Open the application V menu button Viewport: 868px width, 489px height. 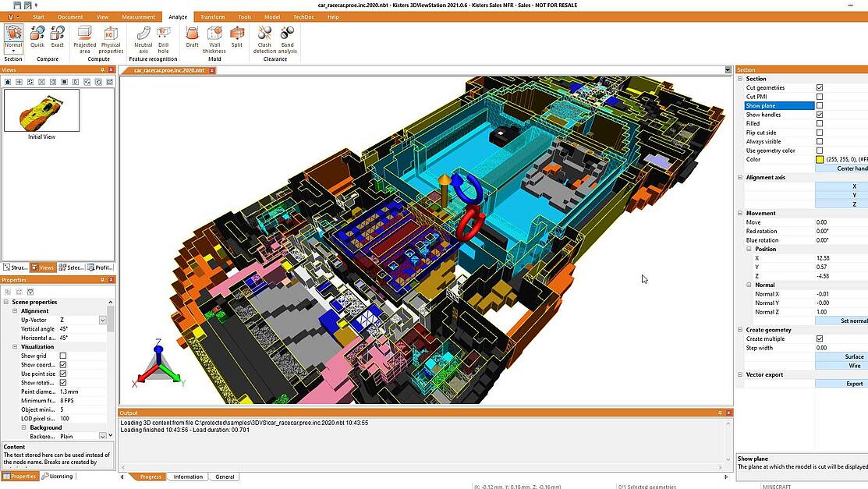pyautogui.click(x=11, y=17)
